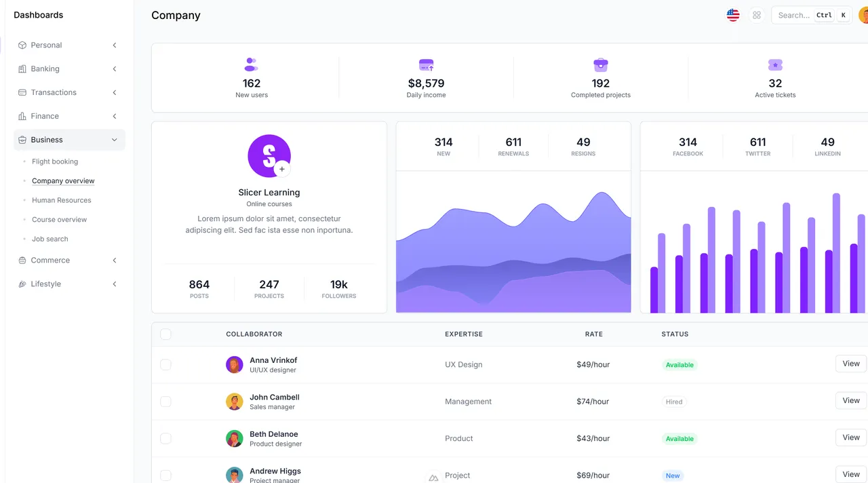868x483 pixels.
Task: Click View for Beth Delanoe
Action: [850, 437]
